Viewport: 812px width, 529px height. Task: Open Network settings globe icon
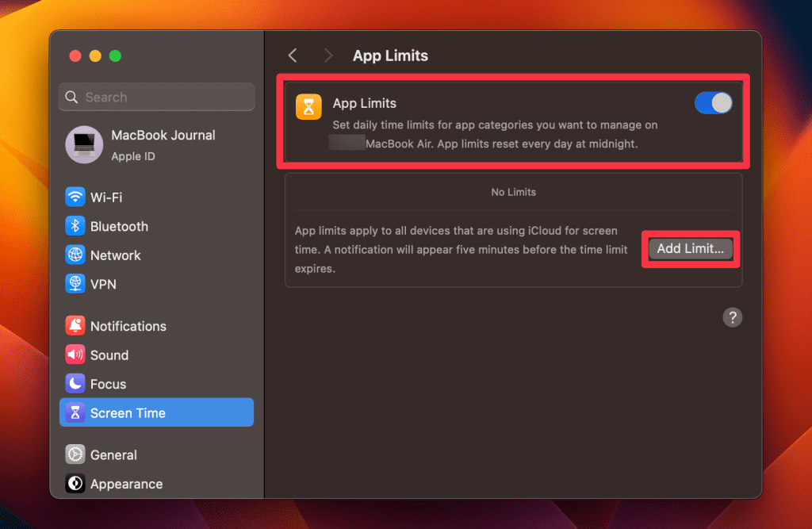coord(75,255)
